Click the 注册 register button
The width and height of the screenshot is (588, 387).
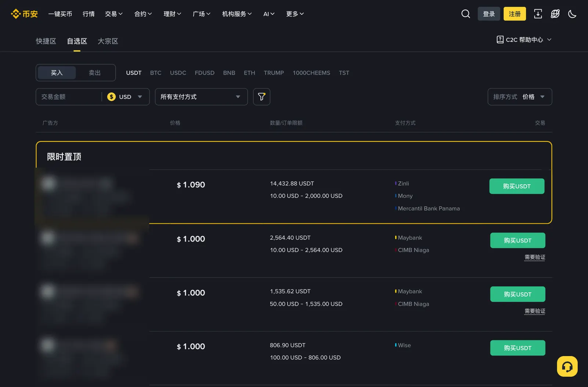point(514,14)
